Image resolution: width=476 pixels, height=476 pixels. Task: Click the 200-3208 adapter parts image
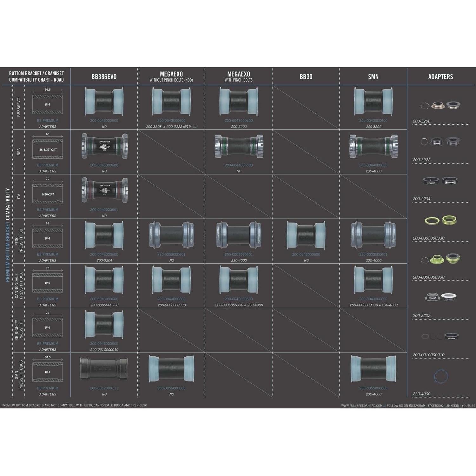440,105
